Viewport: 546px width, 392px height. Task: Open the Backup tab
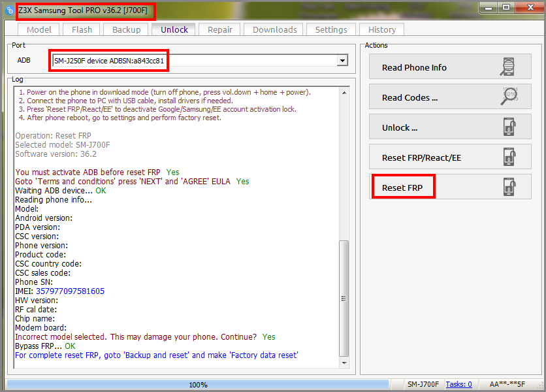(x=127, y=29)
